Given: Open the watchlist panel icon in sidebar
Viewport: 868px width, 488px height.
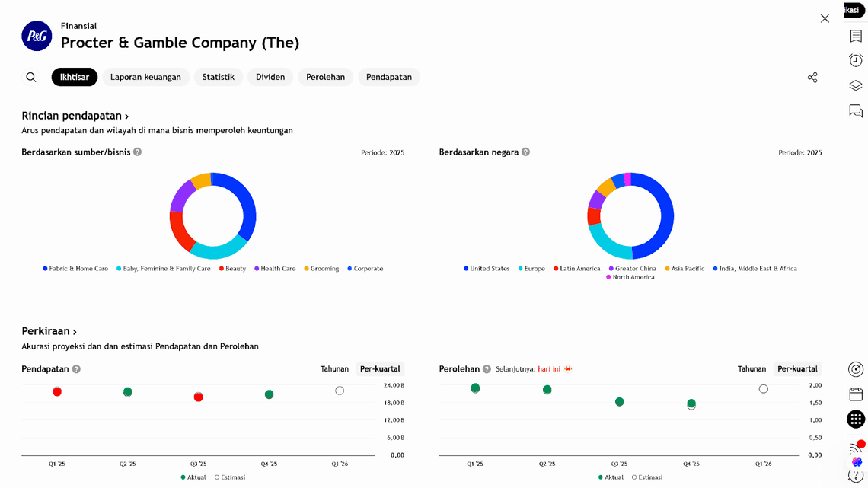Looking at the screenshot, I should point(856,37).
